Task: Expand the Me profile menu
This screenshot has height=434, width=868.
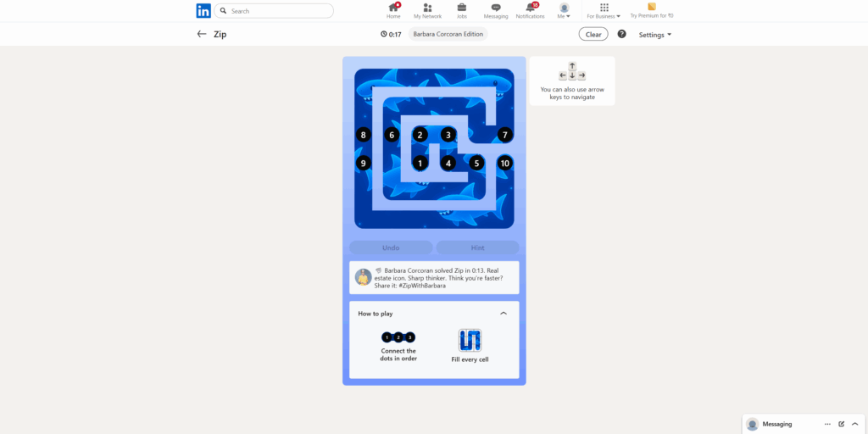Action: 564,10
